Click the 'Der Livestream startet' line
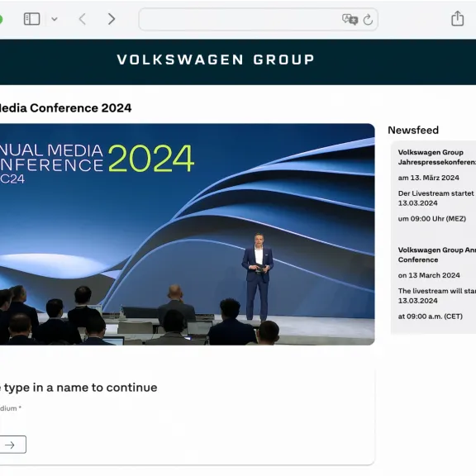Screen dimensions: 476x476 pos(436,193)
